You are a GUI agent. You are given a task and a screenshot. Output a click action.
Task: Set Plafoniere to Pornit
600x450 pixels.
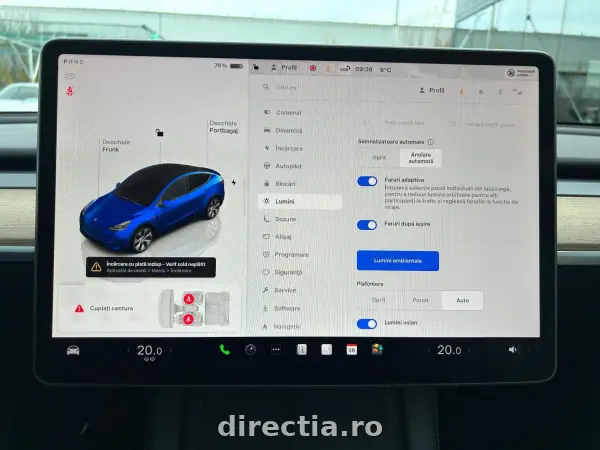coord(420,300)
